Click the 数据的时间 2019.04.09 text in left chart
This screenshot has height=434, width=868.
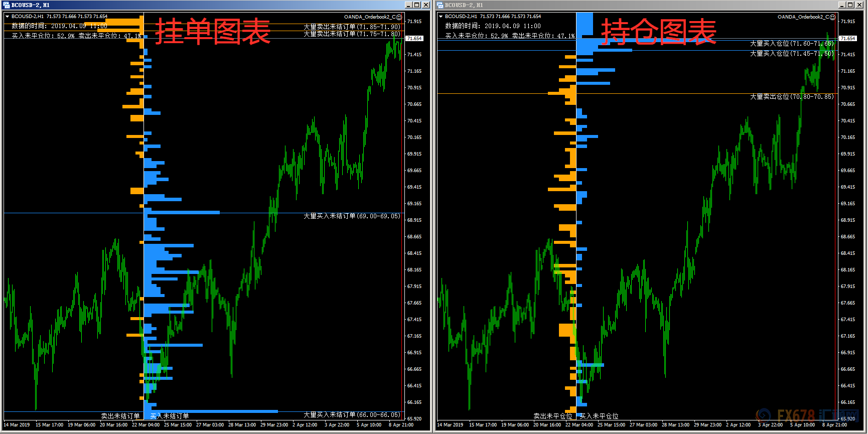[59, 26]
